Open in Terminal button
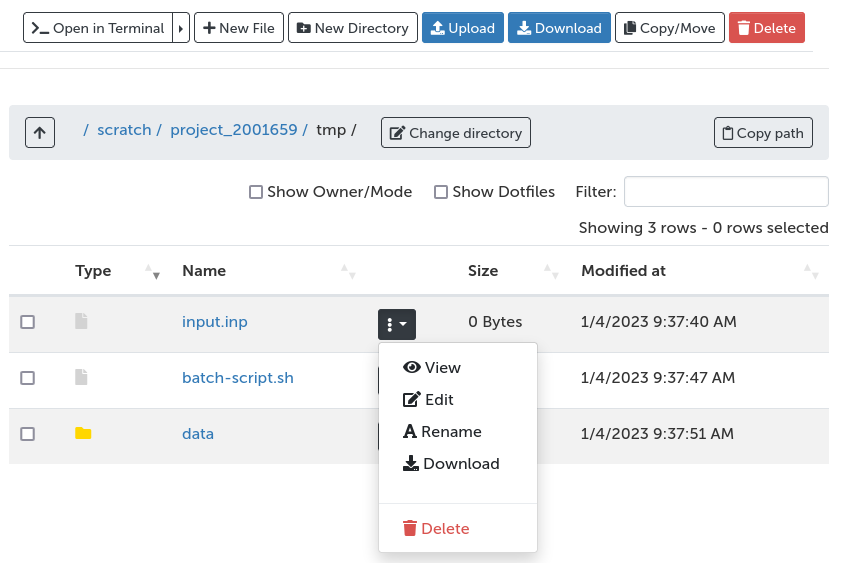Screen dimensions: 843x563 click(x=98, y=28)
